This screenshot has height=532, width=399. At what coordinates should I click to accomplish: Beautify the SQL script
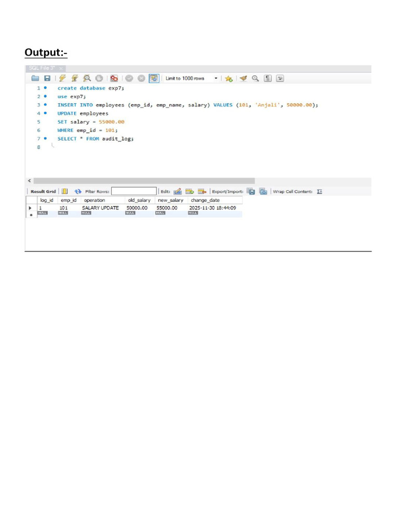tap(243, 78)
